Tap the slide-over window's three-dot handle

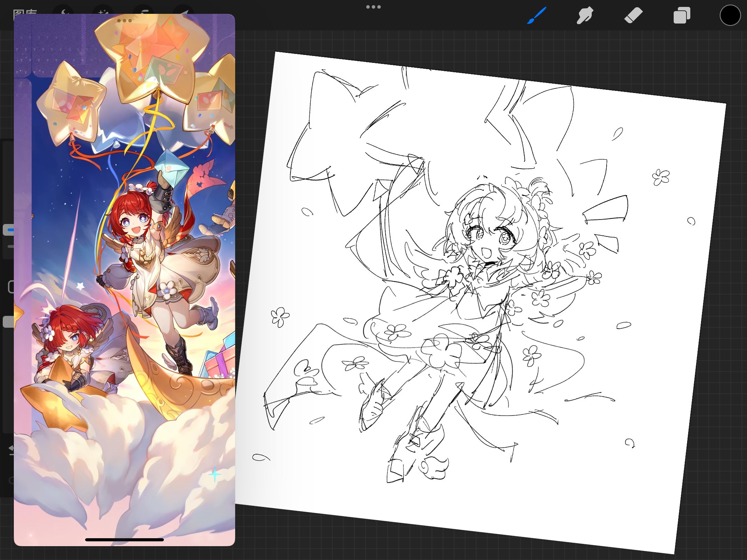coord(124,21)
